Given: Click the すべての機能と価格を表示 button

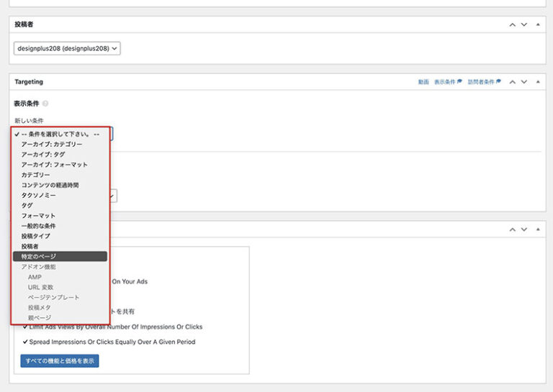Looking at the screenshot, I should click(x=59, y=360).
